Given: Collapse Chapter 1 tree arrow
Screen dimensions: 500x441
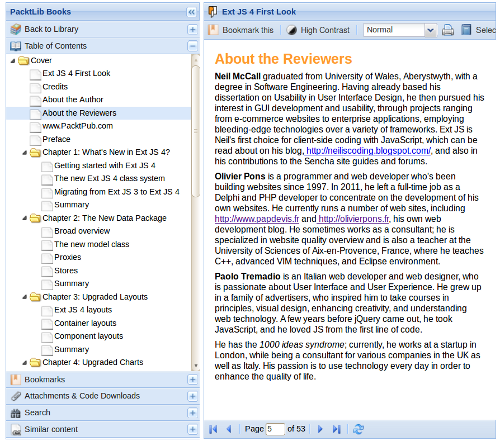Looking at the screenshot, I should pyautogui.click(x=25, y=153).
